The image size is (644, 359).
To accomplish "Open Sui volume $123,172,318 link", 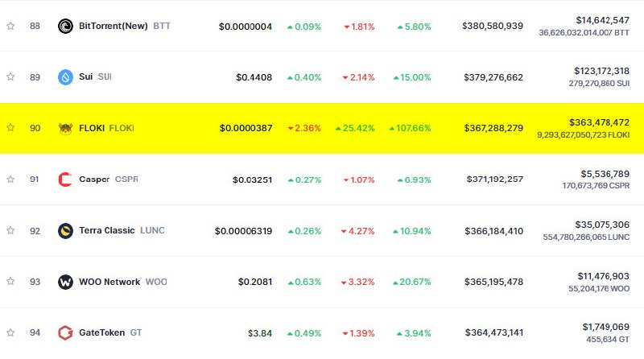I will [601, 71].
